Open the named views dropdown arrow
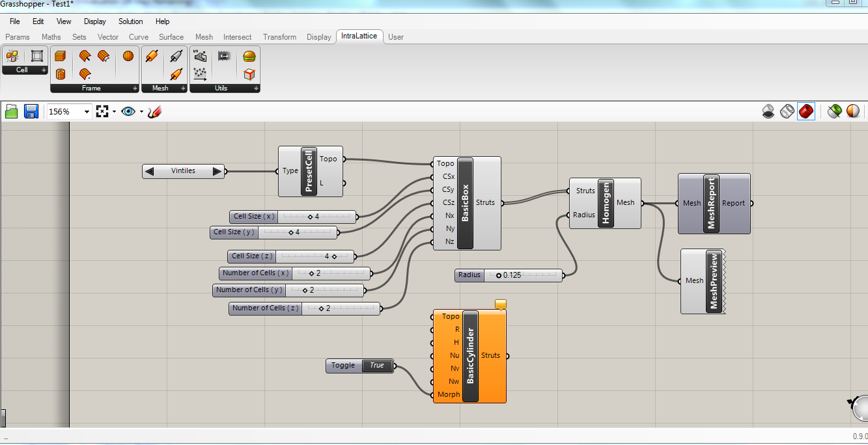 coord(141,112)
